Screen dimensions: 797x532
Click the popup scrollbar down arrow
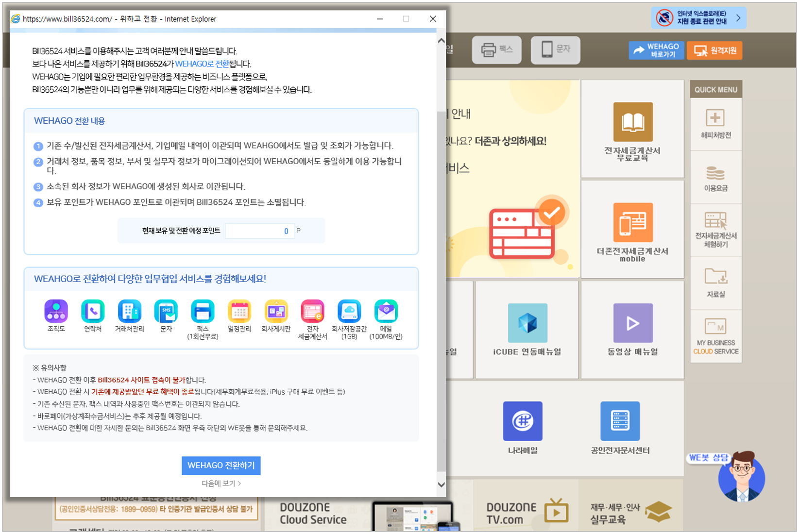(x=441, y=484)
